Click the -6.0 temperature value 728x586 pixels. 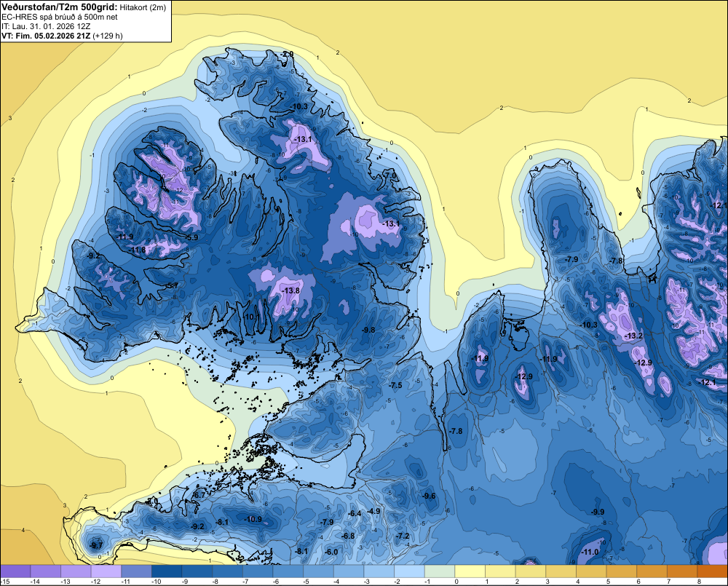(x=331, y=552)
